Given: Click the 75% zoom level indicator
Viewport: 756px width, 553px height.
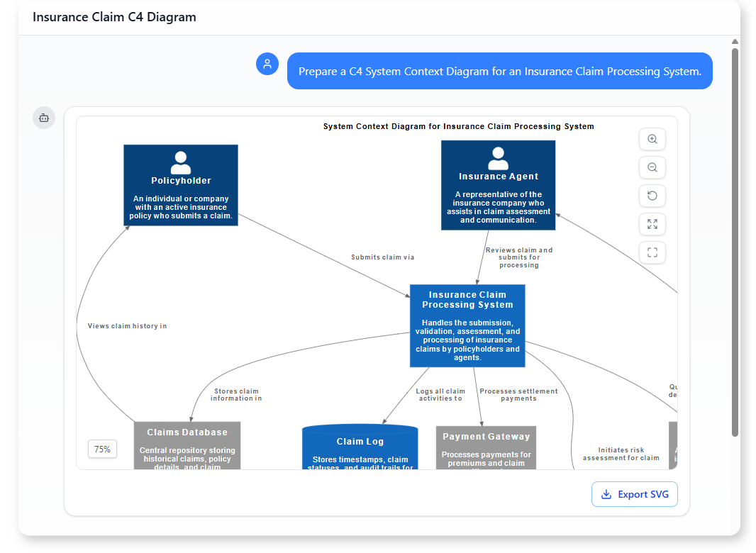Looking at the screenshot, I should pyautogui.click(x=102, y=449).
